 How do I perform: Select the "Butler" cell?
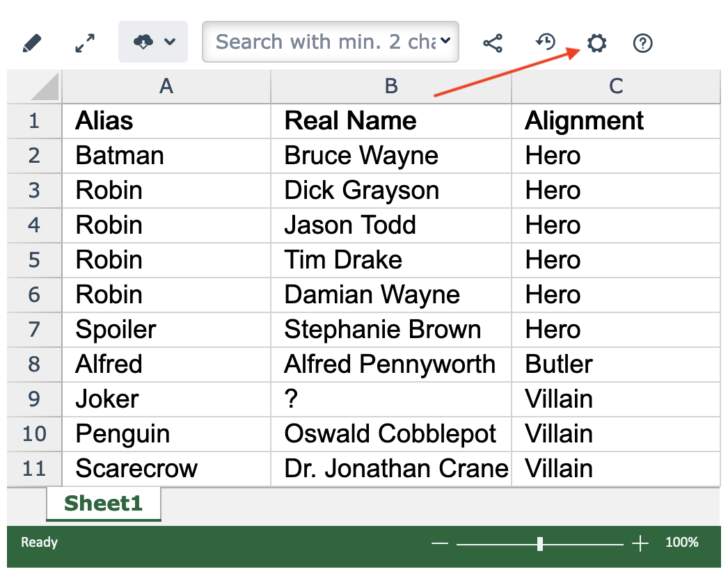tap(616, 365)
